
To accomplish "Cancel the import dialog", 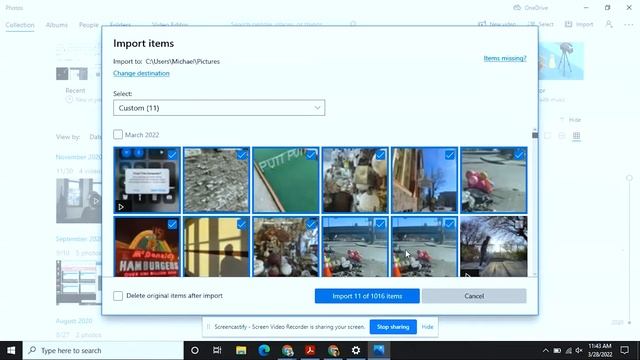I will pyautogui.click(x=474, y=296).
